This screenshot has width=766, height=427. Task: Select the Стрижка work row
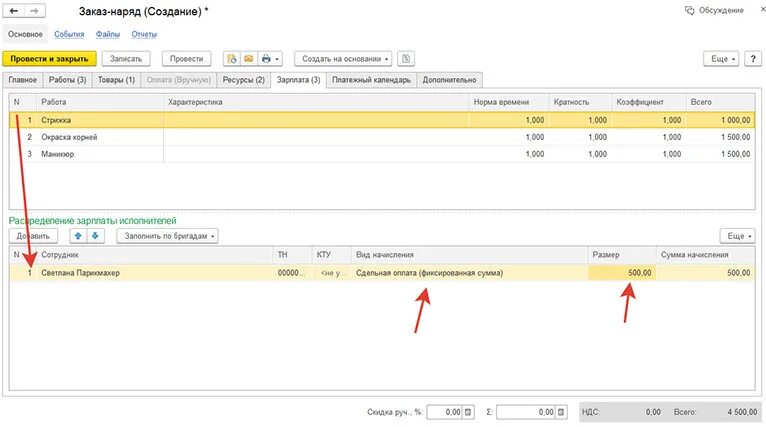coord(382,120)
